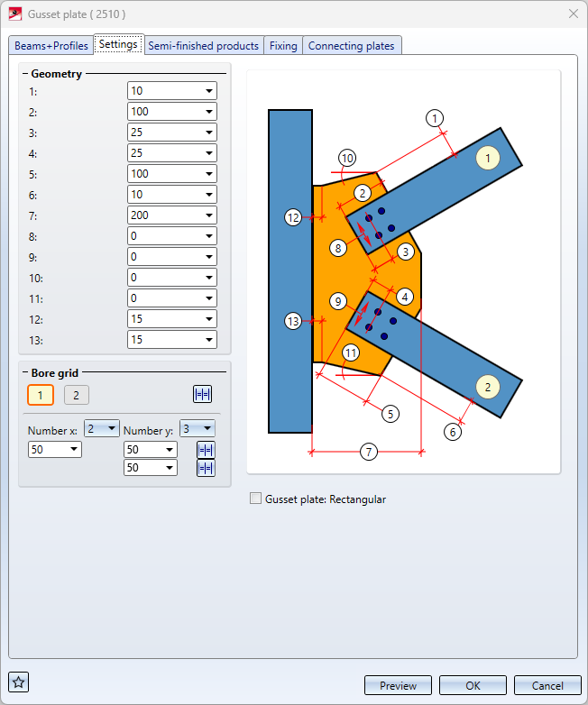The image size is (588, 705).
Task: Click the Preview button
Action: [398, 685]
